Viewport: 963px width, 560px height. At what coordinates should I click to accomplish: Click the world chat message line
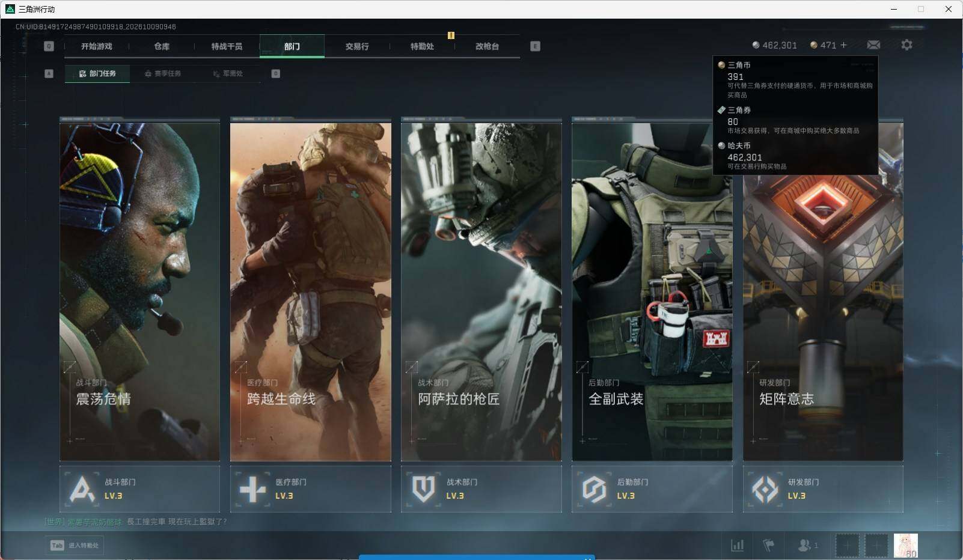tap(136, 521)
